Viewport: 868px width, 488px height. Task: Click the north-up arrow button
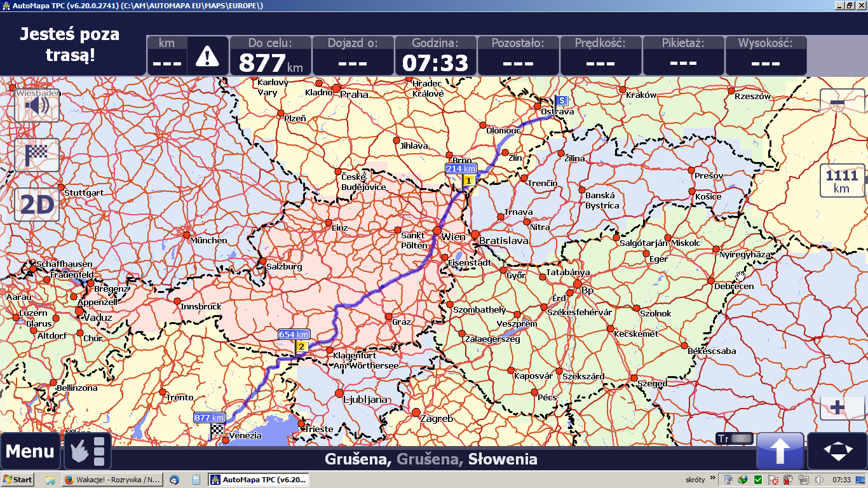(780, 451)
